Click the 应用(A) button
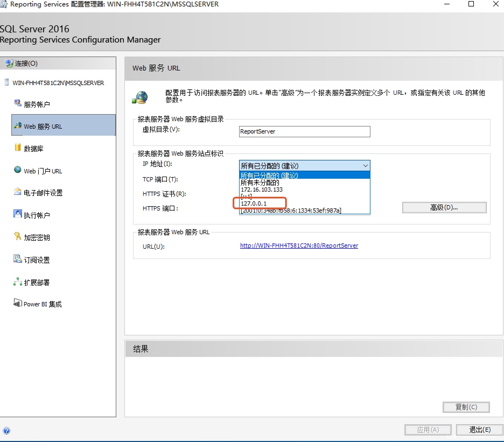Screen dimensions: 504x442 (428, 430)
